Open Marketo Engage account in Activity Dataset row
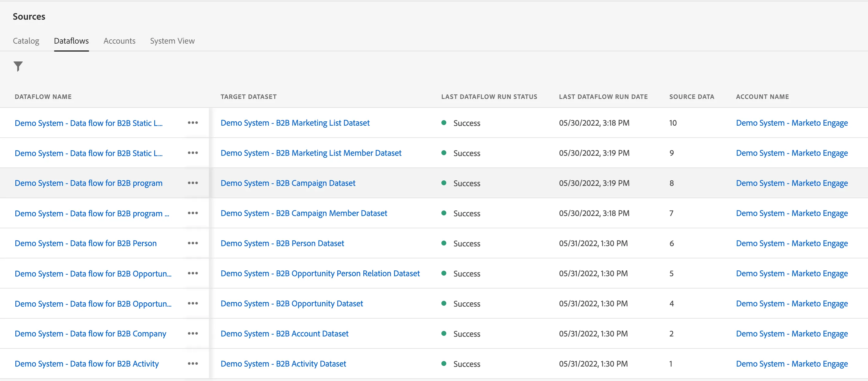 tap(792, 364)
